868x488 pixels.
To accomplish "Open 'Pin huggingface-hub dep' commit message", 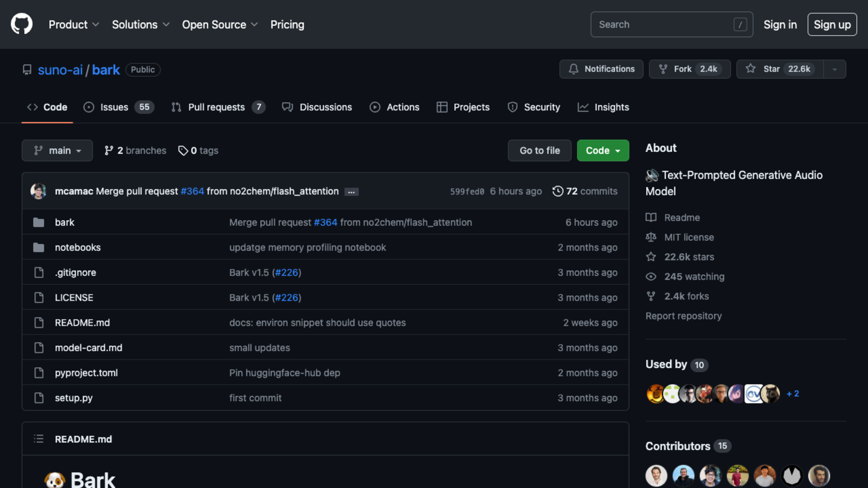I will (285, 373).
